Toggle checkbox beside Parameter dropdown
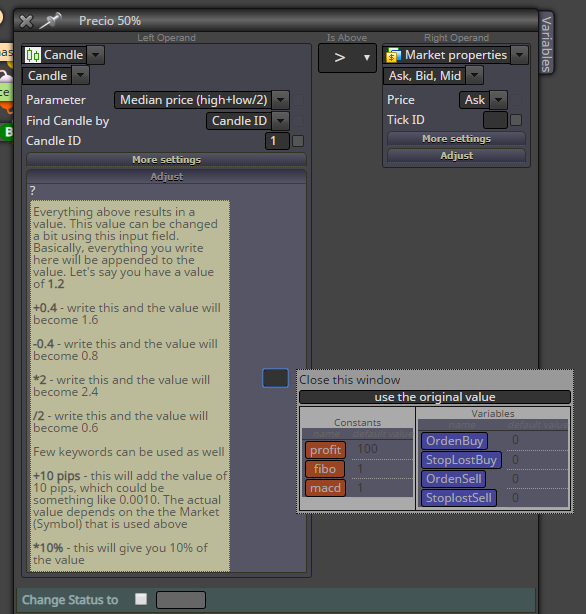Viewport: 586px width, 614px height. point(298,100)
